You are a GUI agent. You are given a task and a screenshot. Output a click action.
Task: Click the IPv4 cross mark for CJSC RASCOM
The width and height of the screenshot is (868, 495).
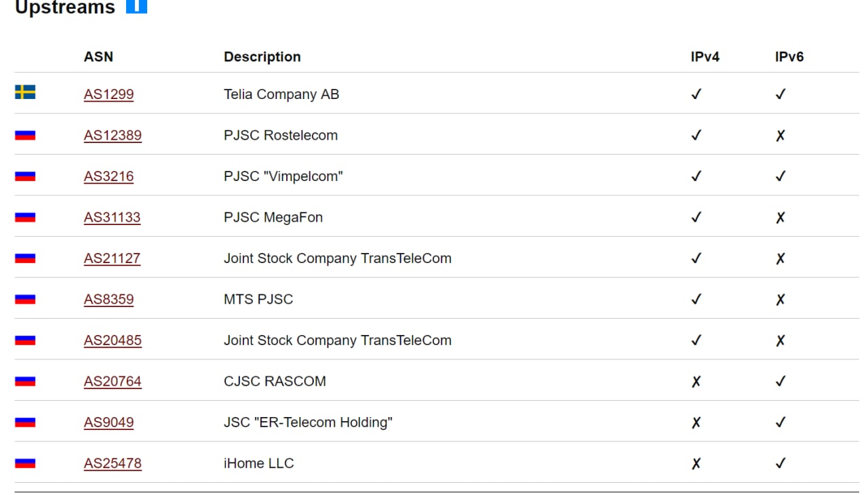tap(696, 382)
